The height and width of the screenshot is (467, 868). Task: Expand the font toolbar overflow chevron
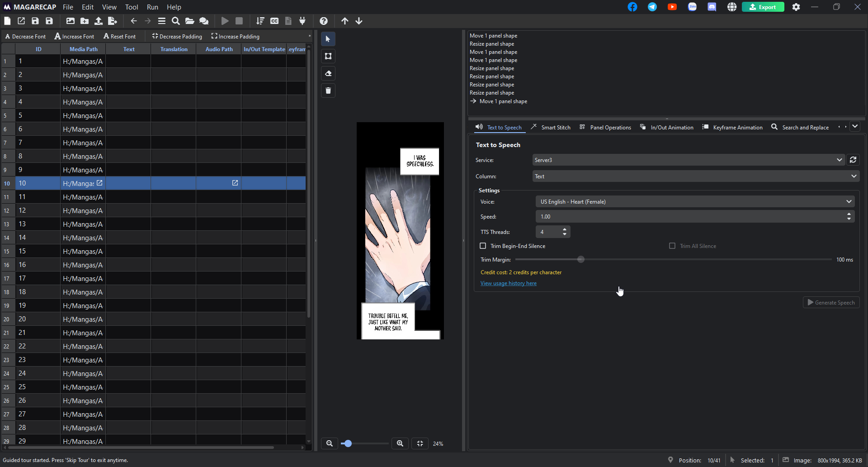[310, 36]
